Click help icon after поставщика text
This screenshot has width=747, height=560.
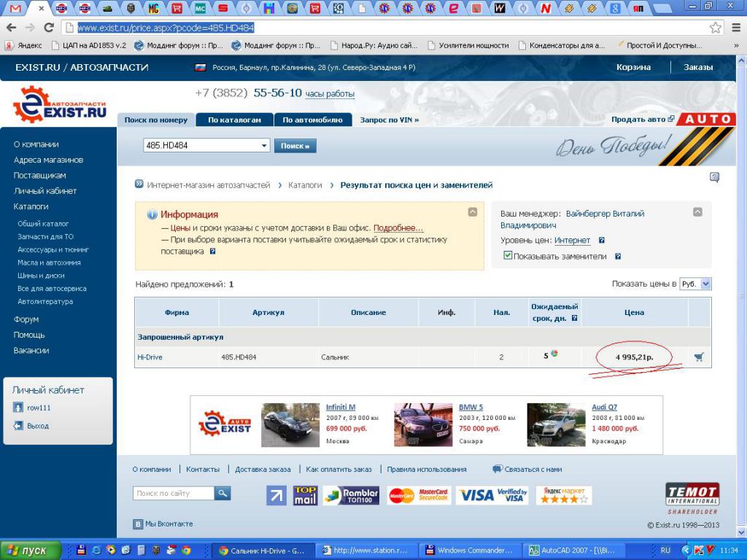point(212,251)
